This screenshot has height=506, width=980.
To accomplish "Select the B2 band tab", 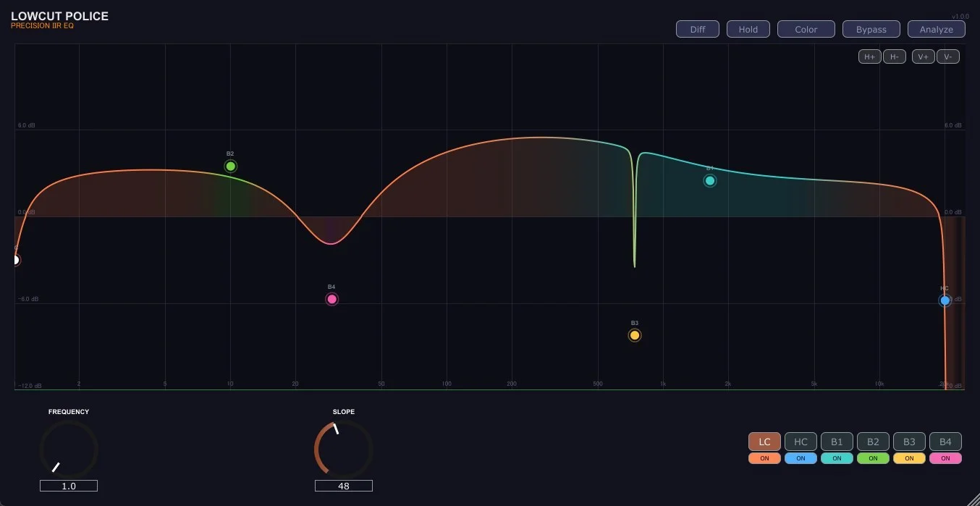I will point(874,442).
